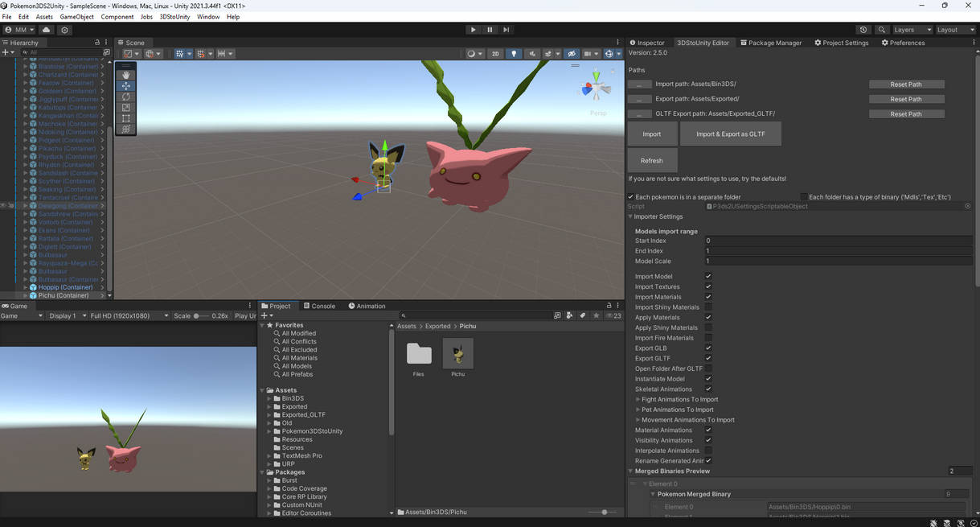Enable Each folder has type of binary
This screenshot has width=980, height=527.
pos(804,196)
